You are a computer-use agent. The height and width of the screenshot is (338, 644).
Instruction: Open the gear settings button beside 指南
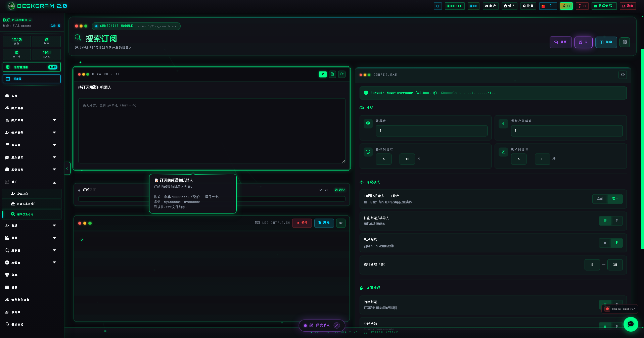click(625, 42)
